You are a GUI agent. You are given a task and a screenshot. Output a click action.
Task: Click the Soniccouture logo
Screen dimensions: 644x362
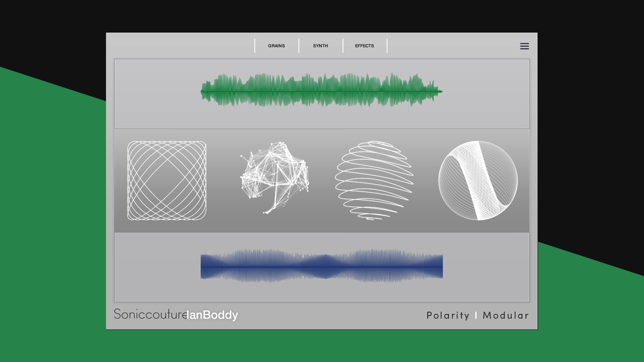[150, 314]
